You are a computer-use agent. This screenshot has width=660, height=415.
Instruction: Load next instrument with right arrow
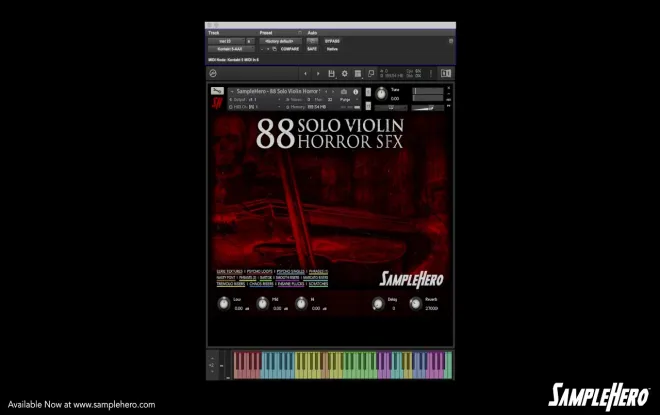(x=333, y=91)
